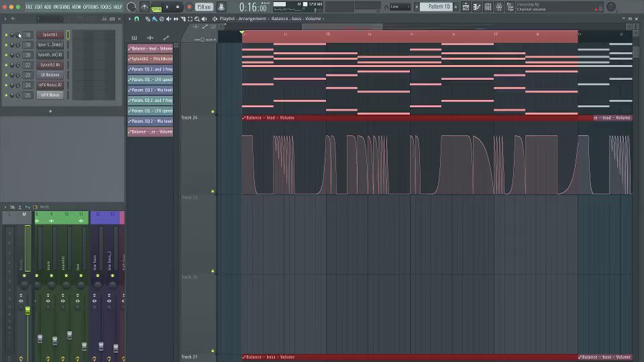
Task: Select the Draw pencil tool in playlist
Action: [148, 19]
